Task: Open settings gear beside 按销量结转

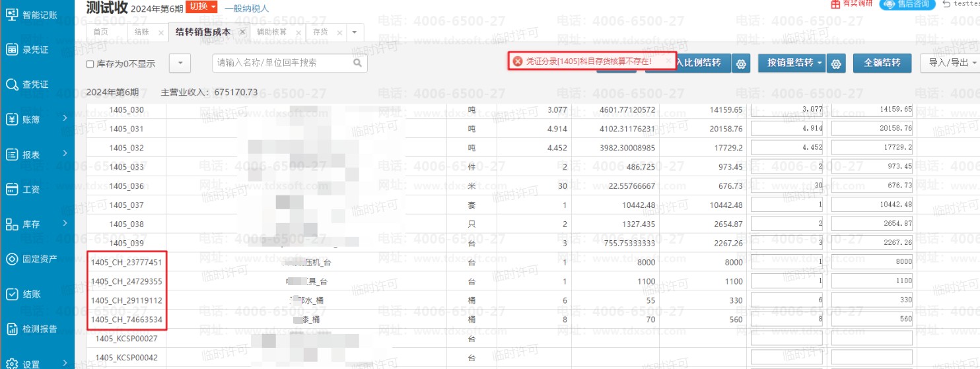Action: (x=836, y=64)
